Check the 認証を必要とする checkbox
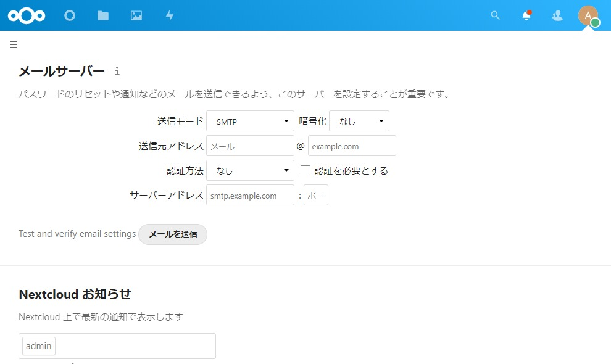The image size is (611, 364). (x=305, y=170)
